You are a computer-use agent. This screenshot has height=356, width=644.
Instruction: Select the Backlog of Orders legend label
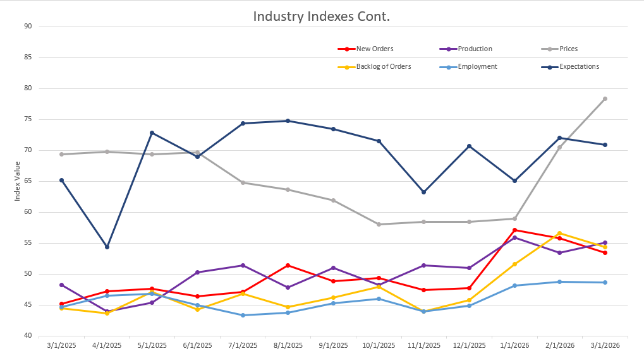(384, 66)
